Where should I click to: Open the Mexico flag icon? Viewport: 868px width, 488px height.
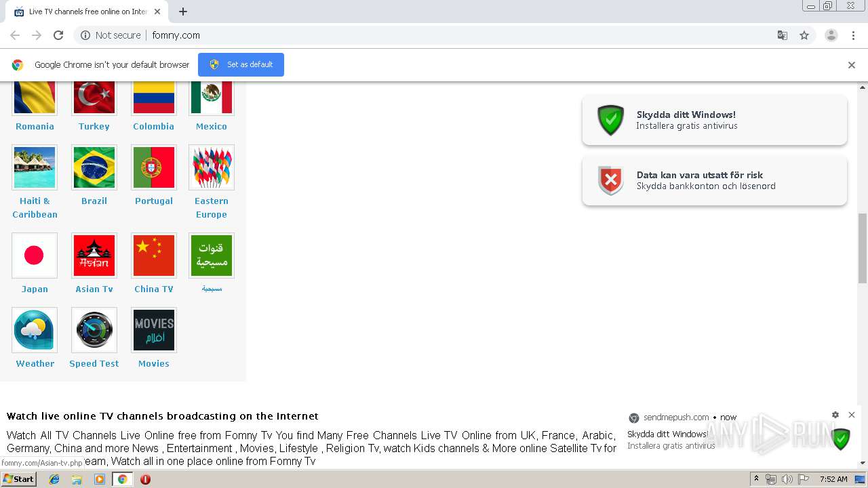(212, 98)
